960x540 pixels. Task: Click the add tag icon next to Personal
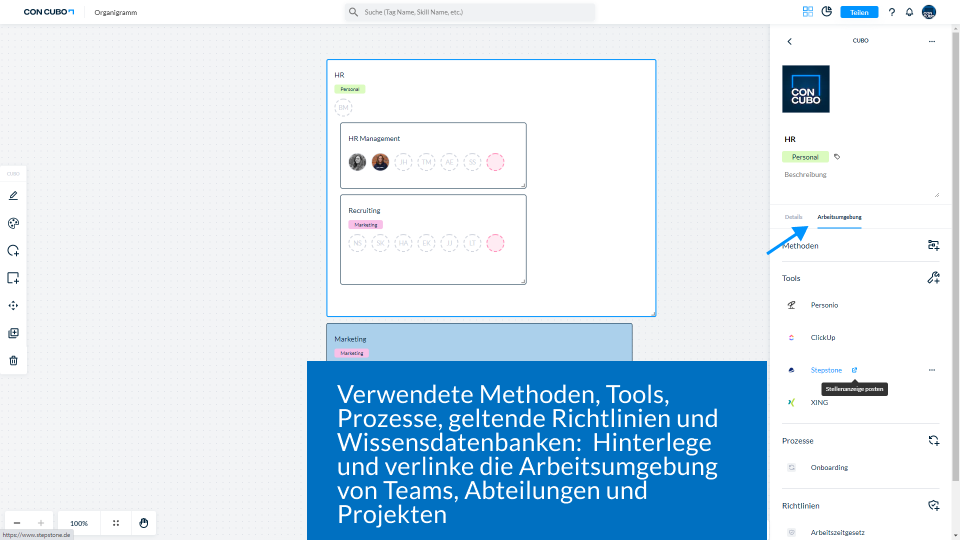coord(837,157)
